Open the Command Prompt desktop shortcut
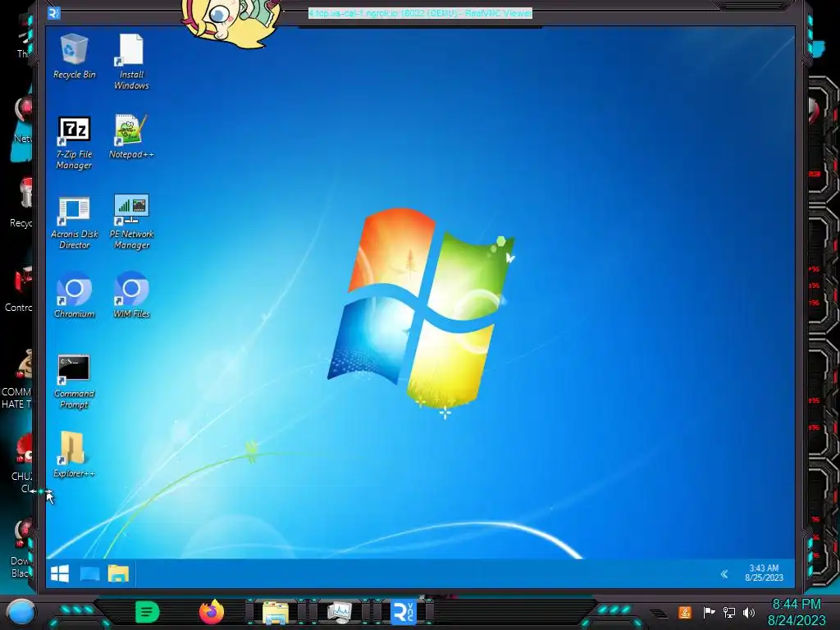 (74, 382)
